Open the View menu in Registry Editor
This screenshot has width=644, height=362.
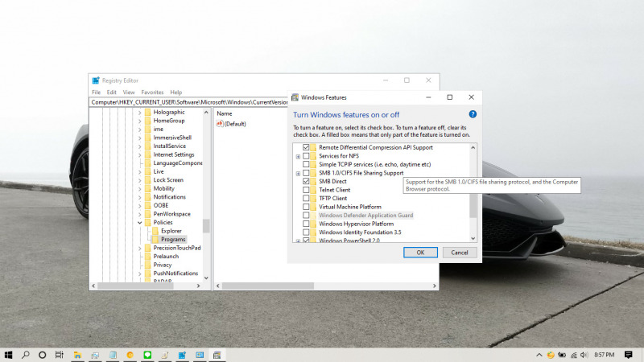pyautogui.click(x=129, y=93)
